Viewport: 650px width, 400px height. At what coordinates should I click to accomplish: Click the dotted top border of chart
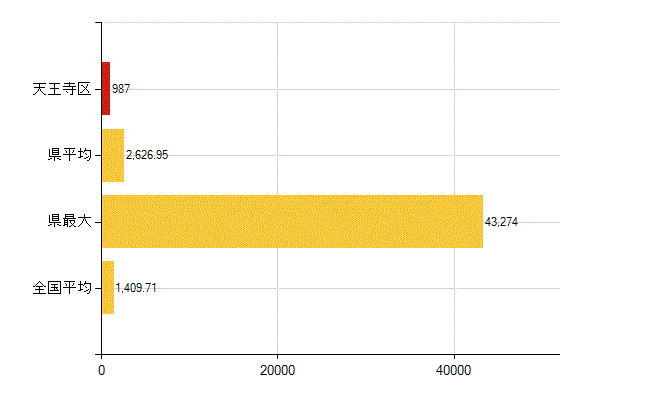pos(330,22)
